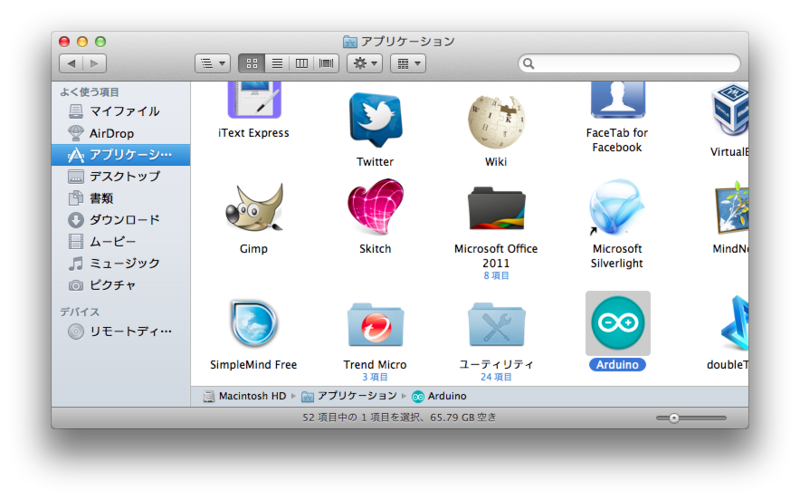Click the selected Arduino name label

pos(617,365)
